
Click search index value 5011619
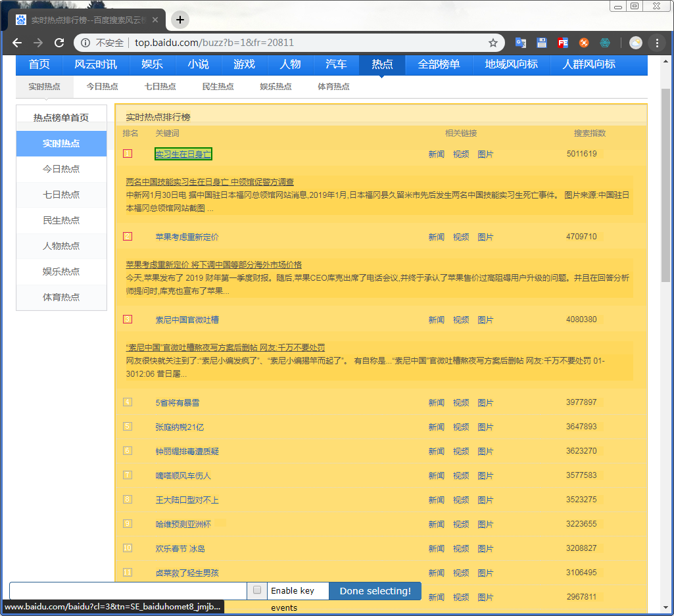tap(581, 153)
